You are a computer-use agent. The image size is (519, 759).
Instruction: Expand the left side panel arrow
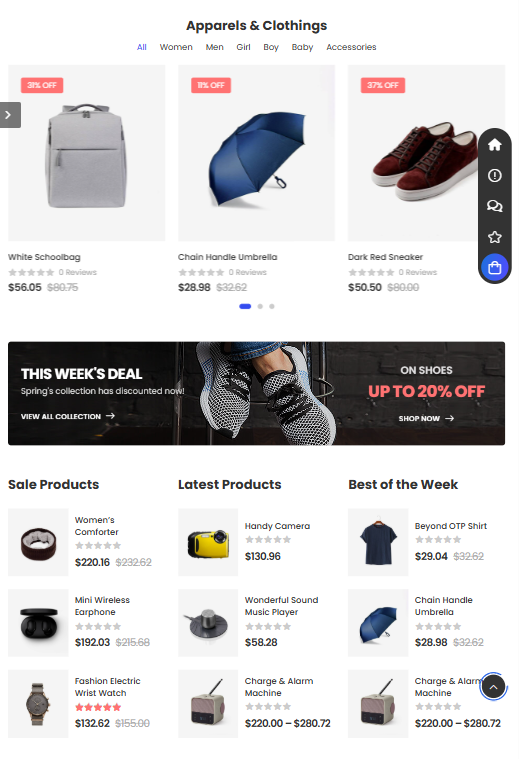(10, 115)
